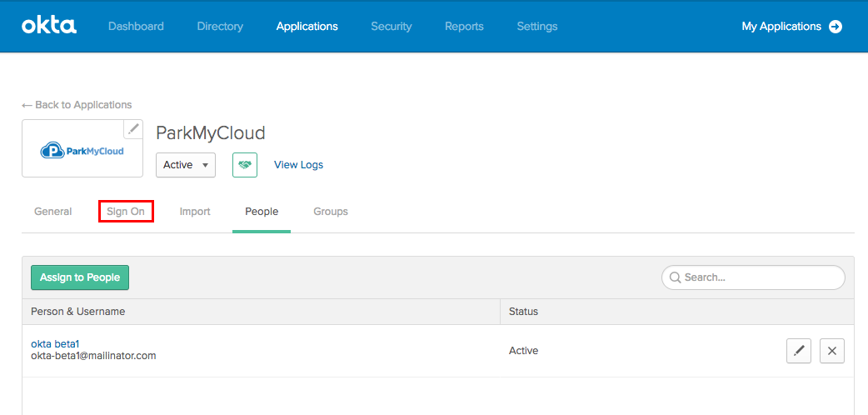Open the okta beta1 user link
Screen dimensions: 868x415
click(55, 344)
